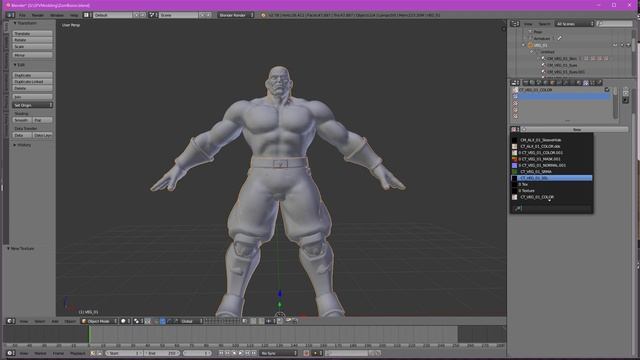
Task: Click the 3D viewport editor type icon
Action: [x=11, y=321]
